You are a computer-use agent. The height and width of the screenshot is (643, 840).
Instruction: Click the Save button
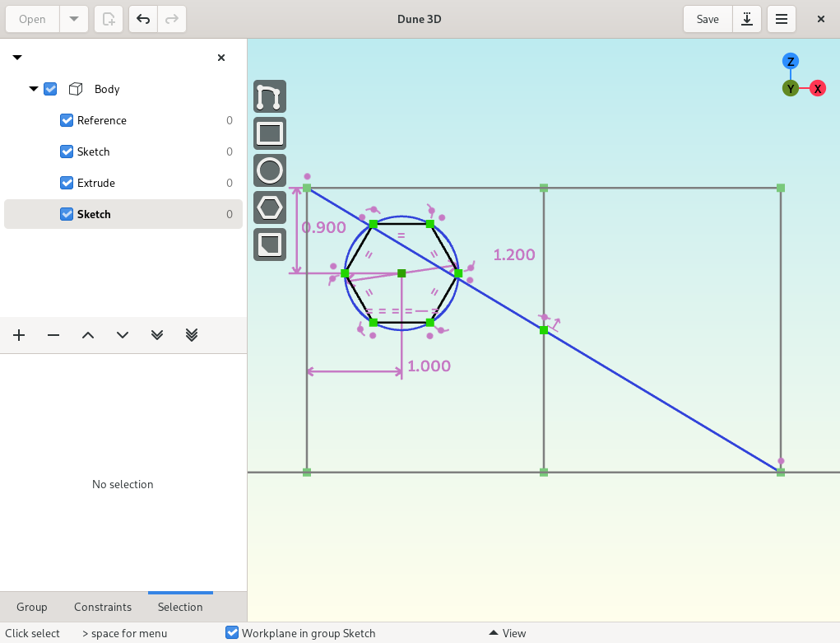click(x=708, y=19)
